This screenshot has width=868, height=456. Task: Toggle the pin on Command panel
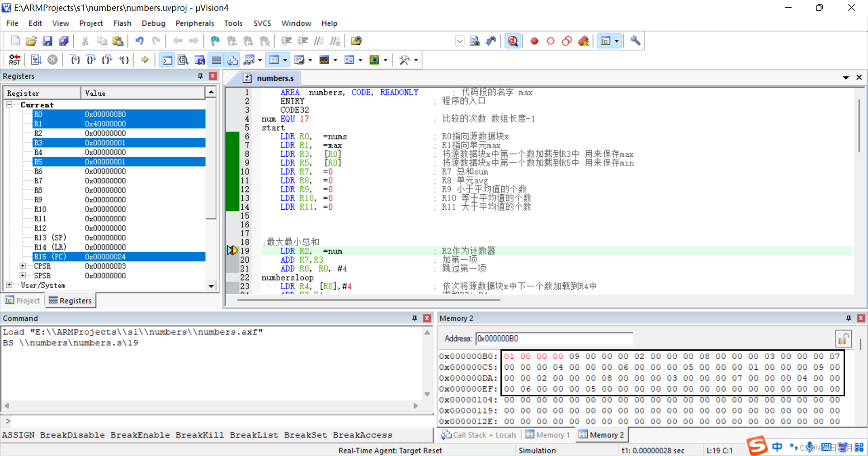pos(415,318)
